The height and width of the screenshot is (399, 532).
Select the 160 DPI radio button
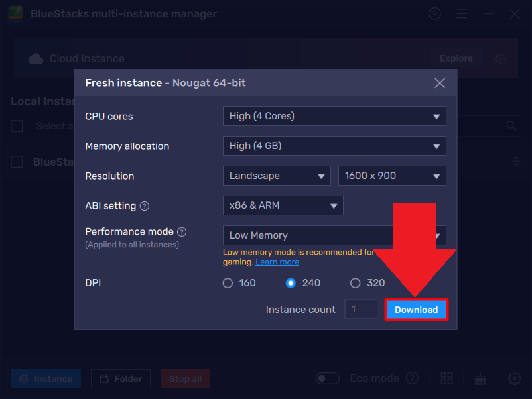pyautogui.click(x=228, y=283)
